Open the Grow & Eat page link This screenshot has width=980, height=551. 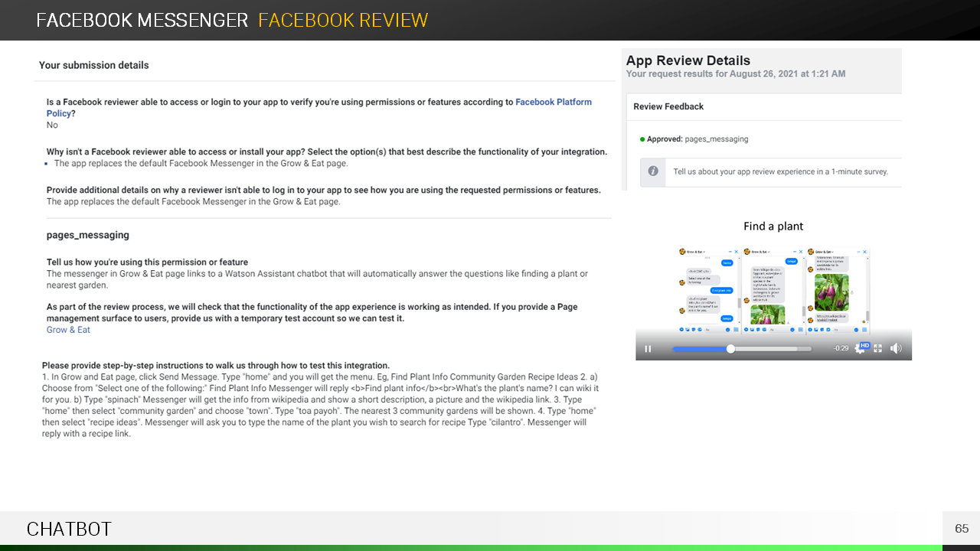click(68, 330)
